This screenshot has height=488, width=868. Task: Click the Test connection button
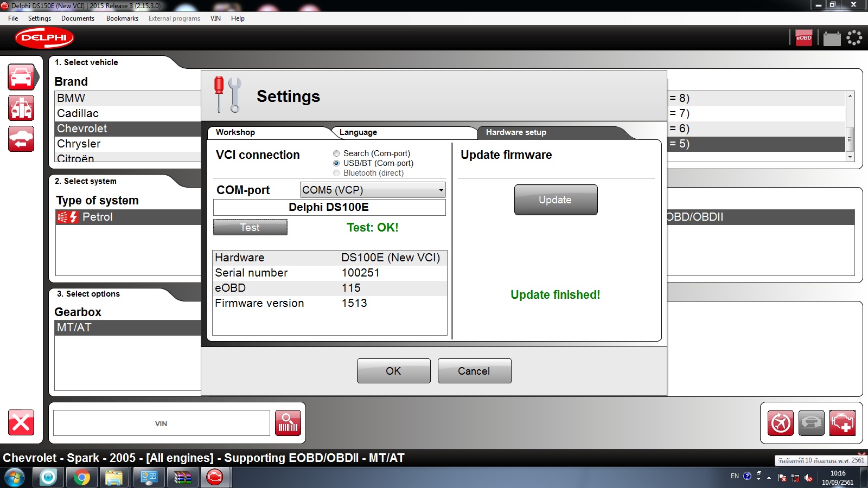pos(250,227)
